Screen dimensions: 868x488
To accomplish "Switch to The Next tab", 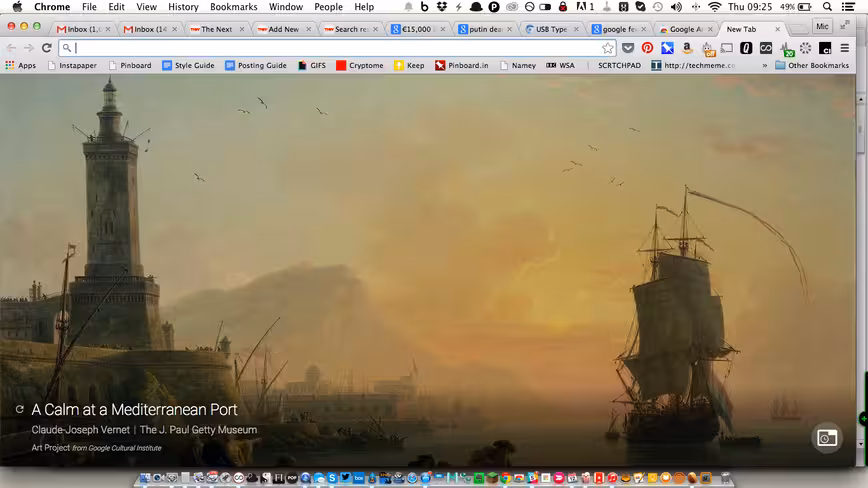I will coord(216,29).
